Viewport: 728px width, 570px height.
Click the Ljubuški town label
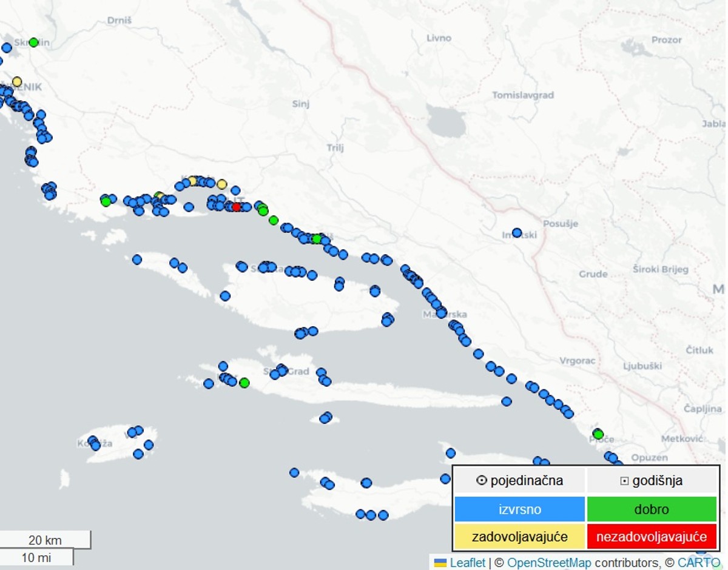coord(642,366)
